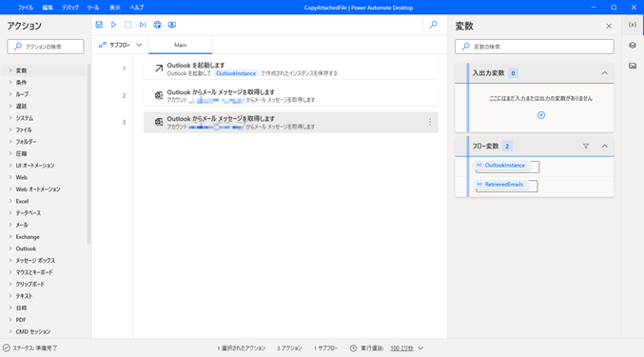Click the actions panel scrollbar
This screenshot has height=357, width=644.
tap(88, 154)
